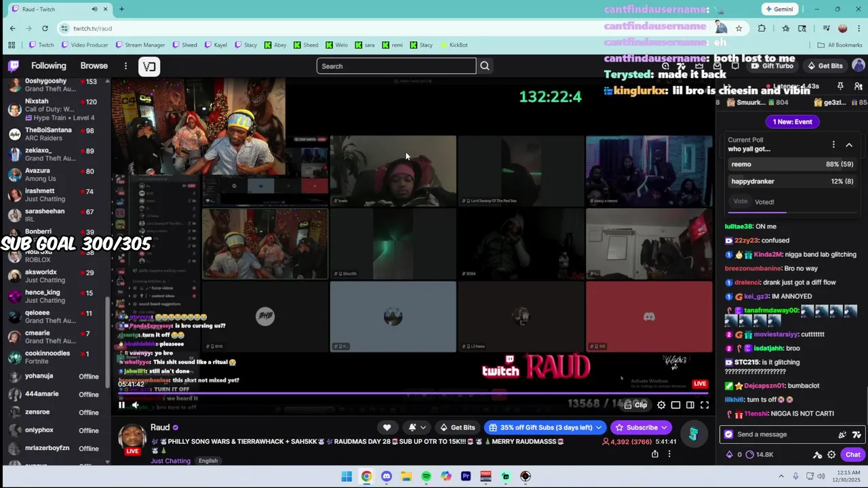Open All Bookmarks folder

click(x=840, y=45)
